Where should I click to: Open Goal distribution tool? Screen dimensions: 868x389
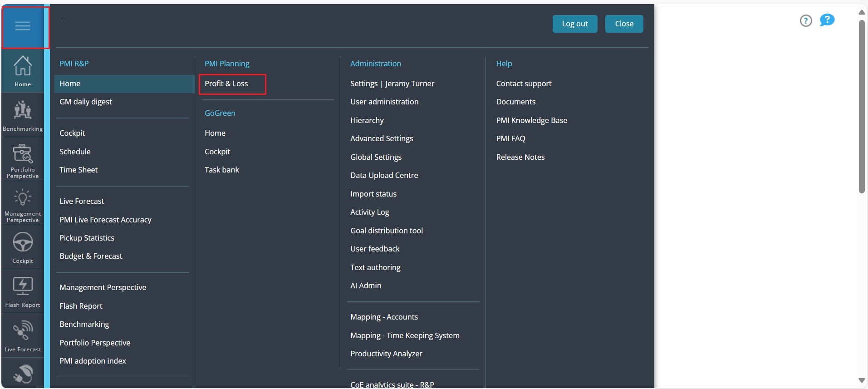[386, 231]
